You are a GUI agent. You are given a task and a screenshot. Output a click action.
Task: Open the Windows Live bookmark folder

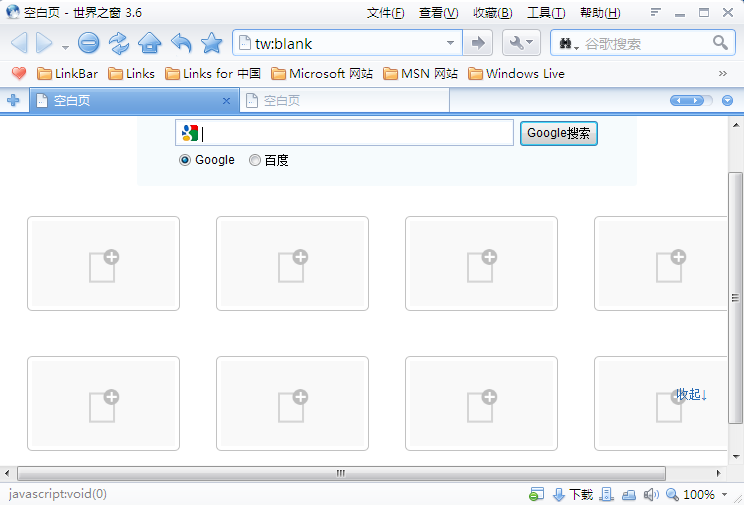[516, 74]
